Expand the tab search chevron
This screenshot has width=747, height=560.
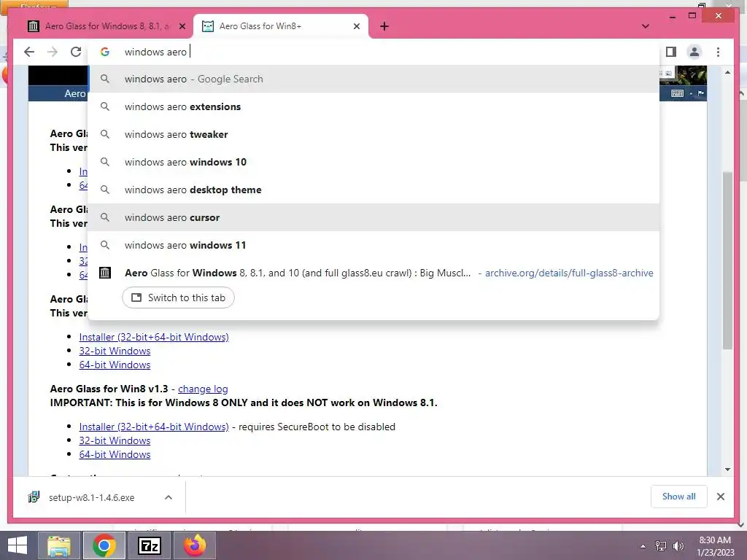(646, 26)
